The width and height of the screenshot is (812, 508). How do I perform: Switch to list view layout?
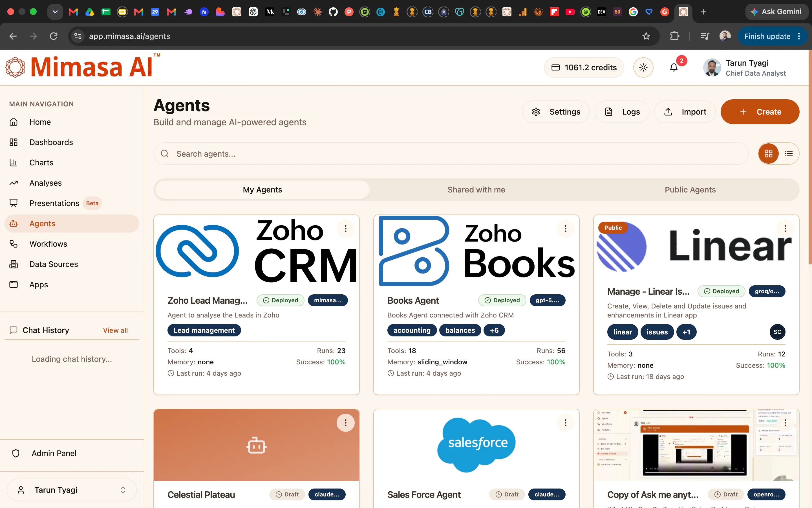(789, 154)
